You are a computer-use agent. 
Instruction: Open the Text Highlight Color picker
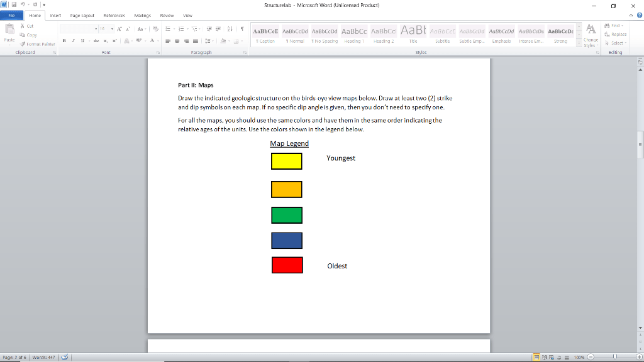point(139,41)
